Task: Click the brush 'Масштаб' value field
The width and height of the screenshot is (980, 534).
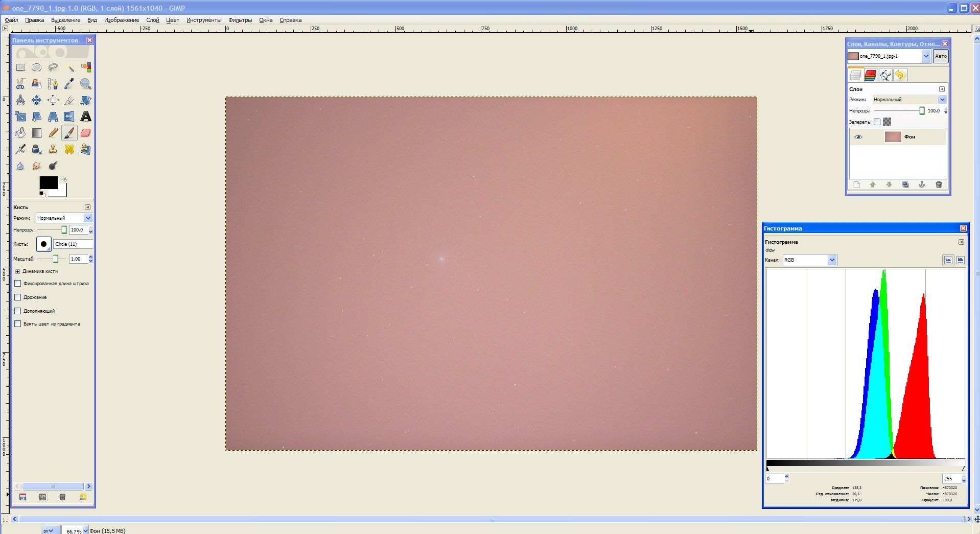Action: [x=78, y=259]
